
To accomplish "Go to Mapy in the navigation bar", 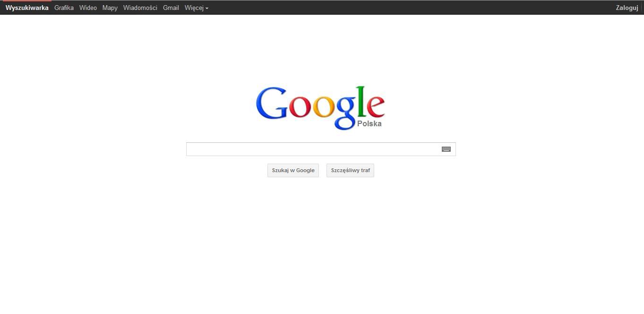I will [110, 8].
